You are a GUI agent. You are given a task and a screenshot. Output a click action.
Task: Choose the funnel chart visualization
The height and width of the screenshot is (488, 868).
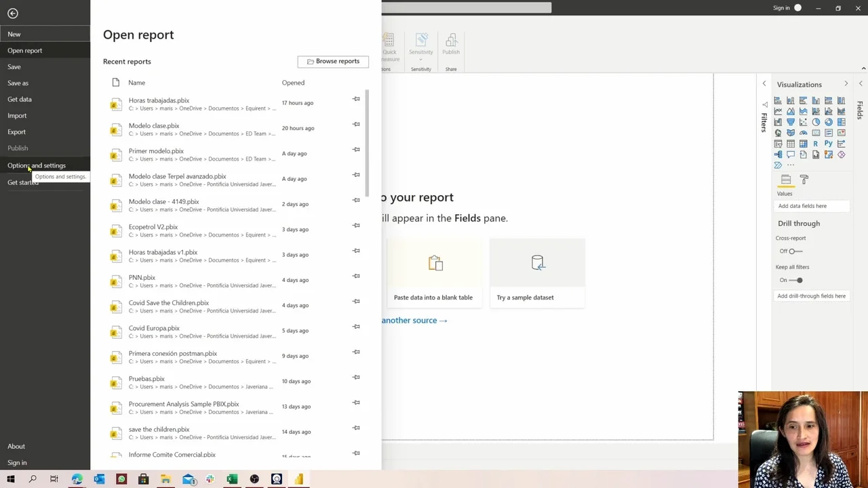pos(791,122)
